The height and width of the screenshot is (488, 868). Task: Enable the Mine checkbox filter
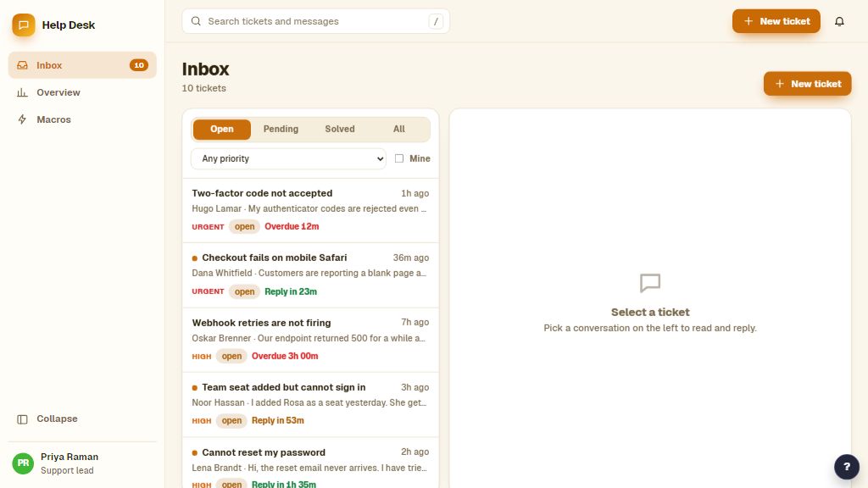tap(399, 158)
